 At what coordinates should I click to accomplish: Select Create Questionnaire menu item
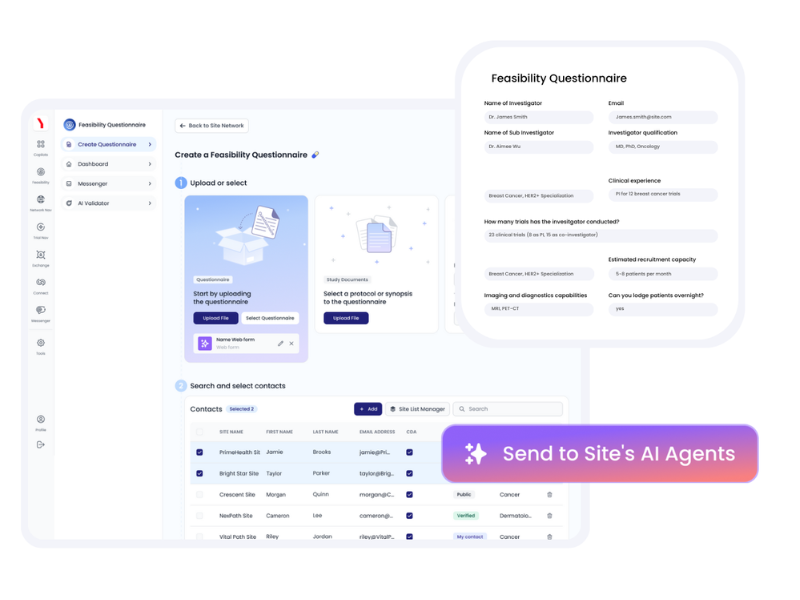tap(108, 144)
